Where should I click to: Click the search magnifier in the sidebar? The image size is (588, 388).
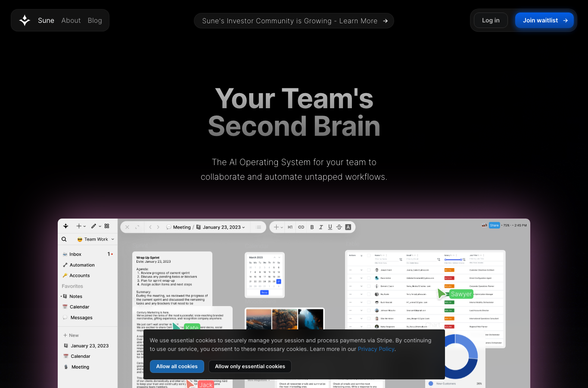tap(64, 239)
